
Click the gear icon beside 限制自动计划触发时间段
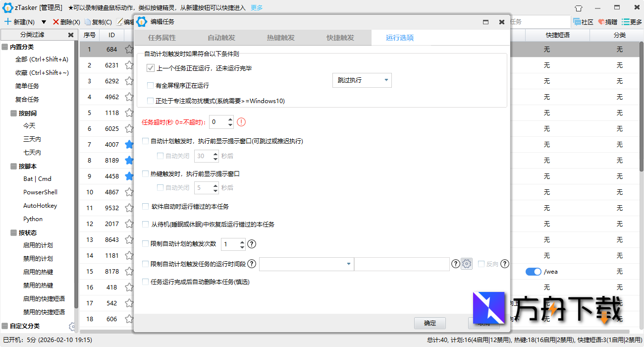click(x=466, y=264)
